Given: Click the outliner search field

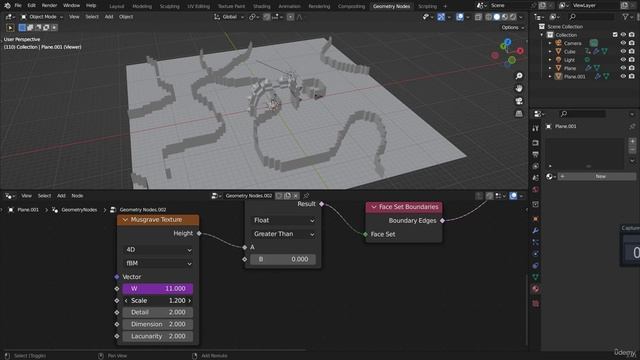Looking at the screenshot, I should coord(591,17).
